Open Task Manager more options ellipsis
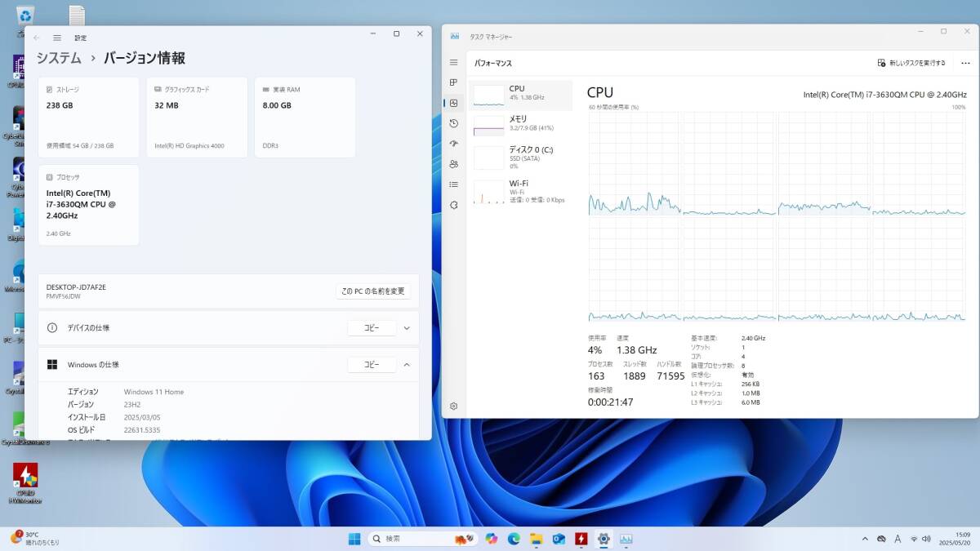Screen dimensions: 980x551 tap(965, 63)
